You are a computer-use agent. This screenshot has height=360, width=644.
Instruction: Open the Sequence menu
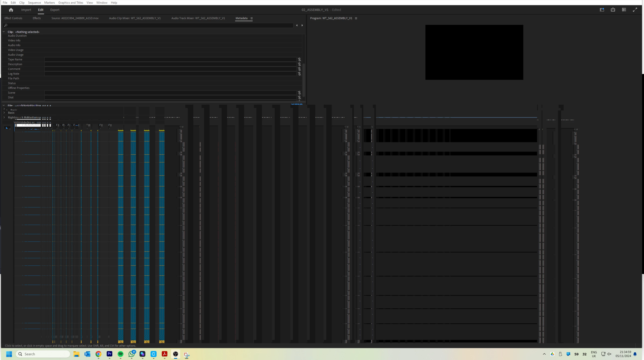[x=34, y=2]
